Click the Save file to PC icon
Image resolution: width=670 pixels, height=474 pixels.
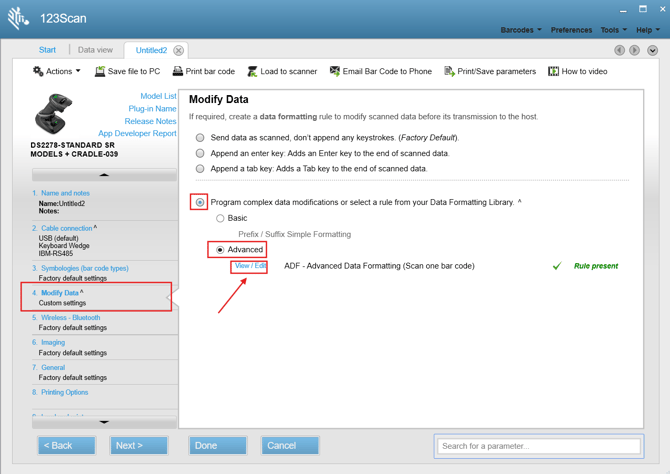point(100,72)
